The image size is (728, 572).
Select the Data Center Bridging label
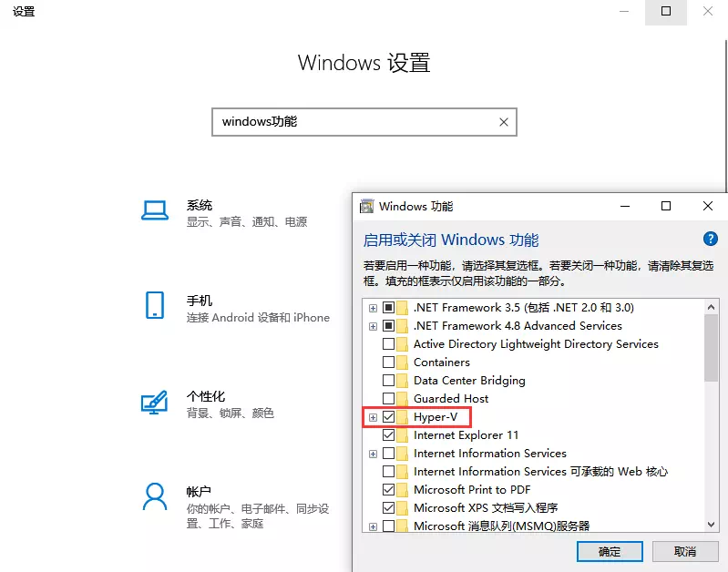[469, 380]
